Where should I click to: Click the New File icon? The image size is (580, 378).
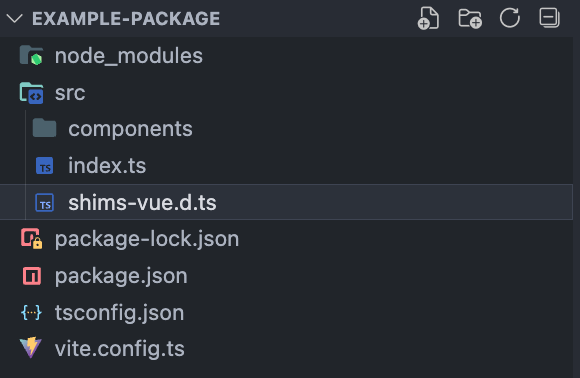(428, 18)
